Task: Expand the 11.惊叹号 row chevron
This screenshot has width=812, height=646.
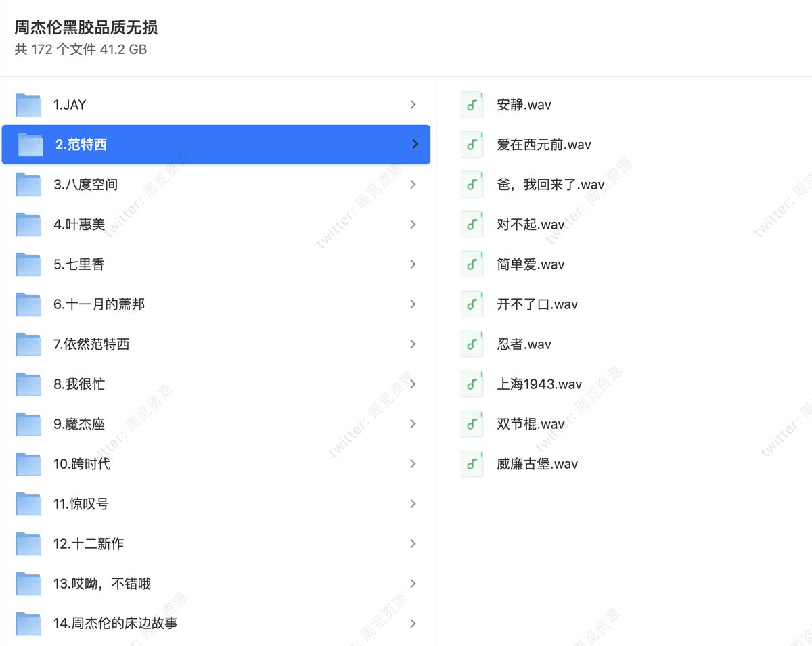Action: (413, 504)
